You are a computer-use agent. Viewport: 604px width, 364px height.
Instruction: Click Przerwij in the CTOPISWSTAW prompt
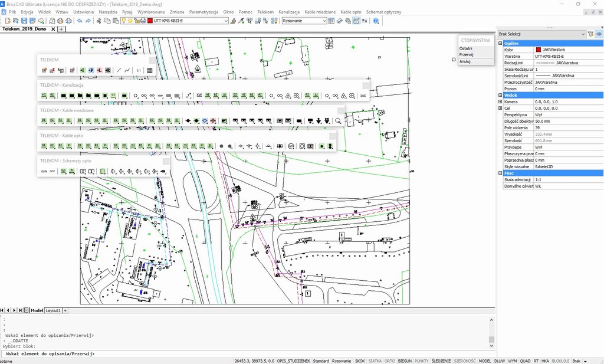pyautogui.click(x=467, y=54)
